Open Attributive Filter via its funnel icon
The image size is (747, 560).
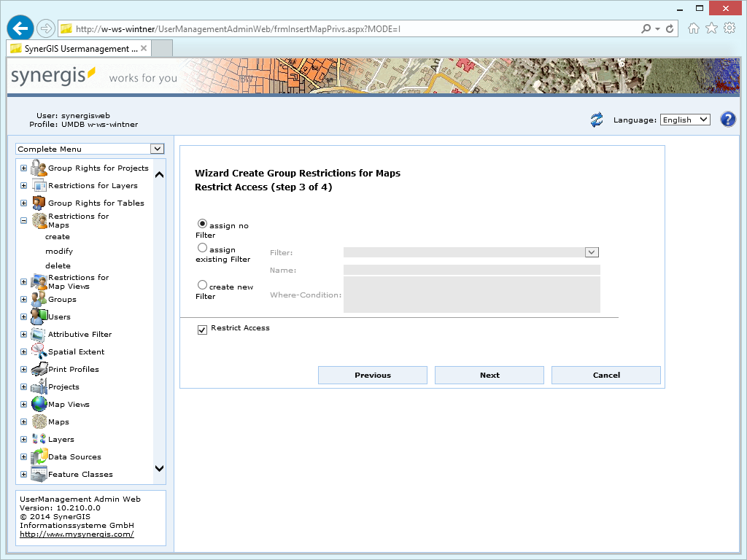pos(37,334)
